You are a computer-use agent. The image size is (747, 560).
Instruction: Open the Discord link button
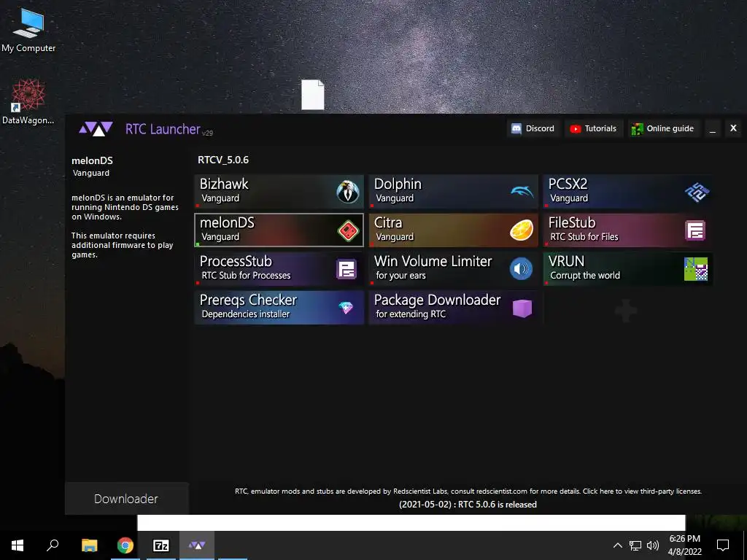[533, 128]
